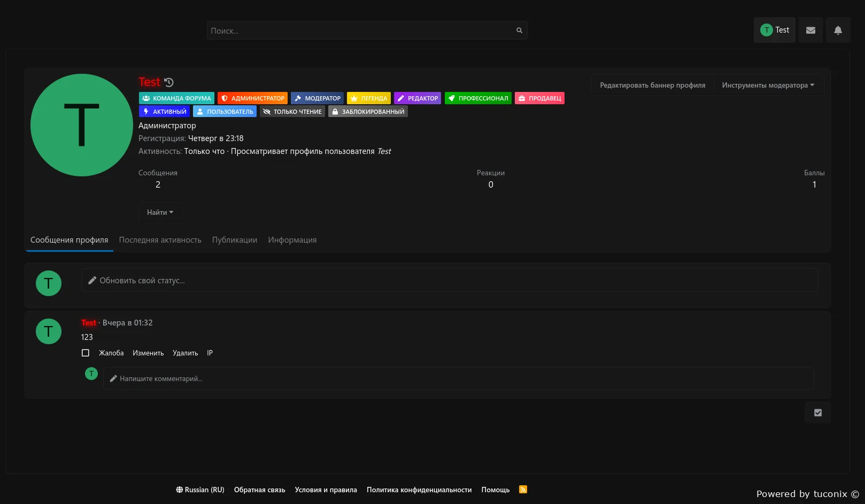Tick the checkbox under the 123 post
Viewport: 865px width, 504px height.
coord(86,353)
